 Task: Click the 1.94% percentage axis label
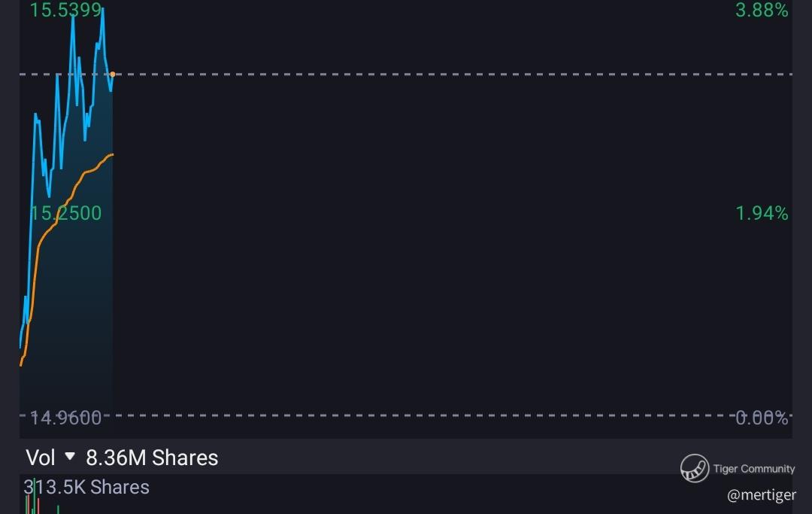(x=762, y=213)
